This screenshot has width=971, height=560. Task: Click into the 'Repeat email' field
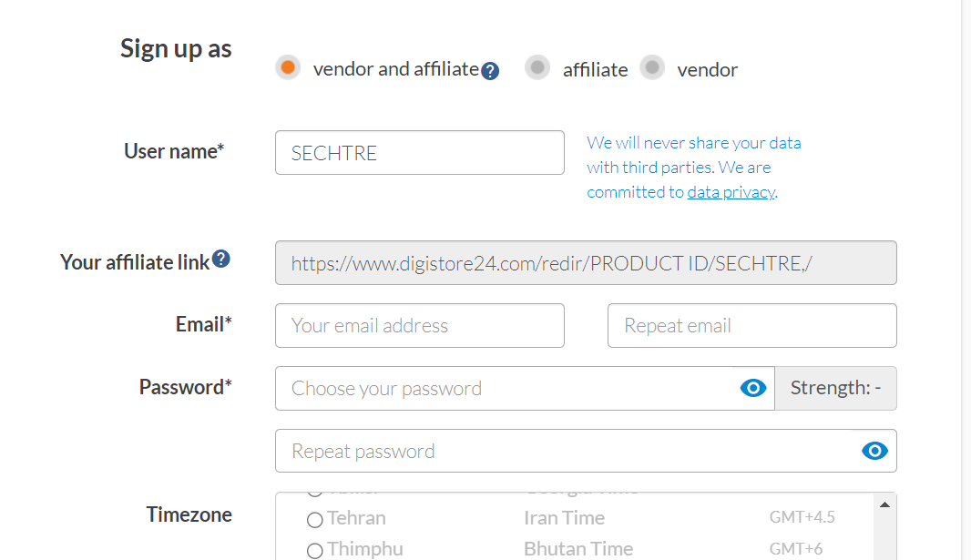click(x=751, y=326)
